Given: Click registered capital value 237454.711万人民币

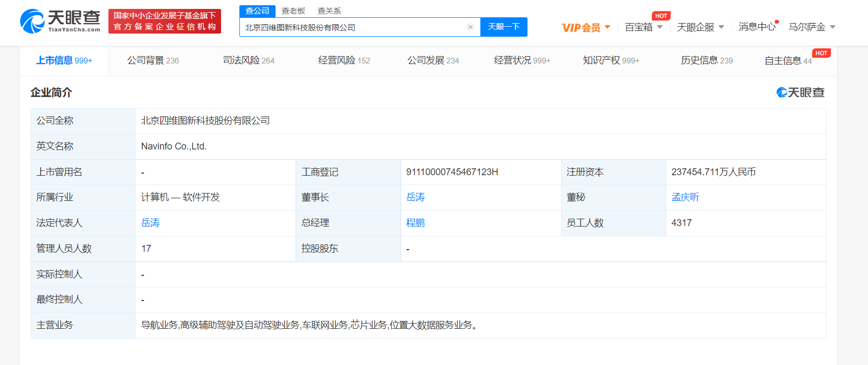Looking at the screenshot, I should [713, 172].
